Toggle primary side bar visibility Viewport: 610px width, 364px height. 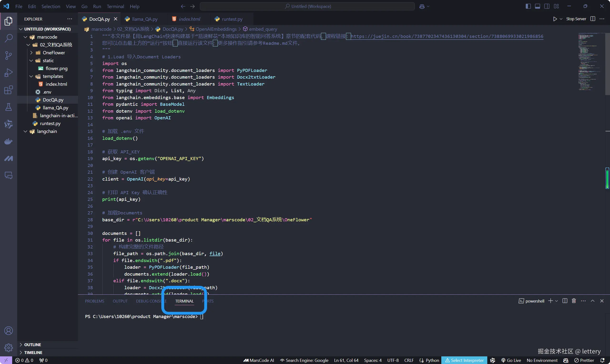pyautogui.click(x=528, y=6)
